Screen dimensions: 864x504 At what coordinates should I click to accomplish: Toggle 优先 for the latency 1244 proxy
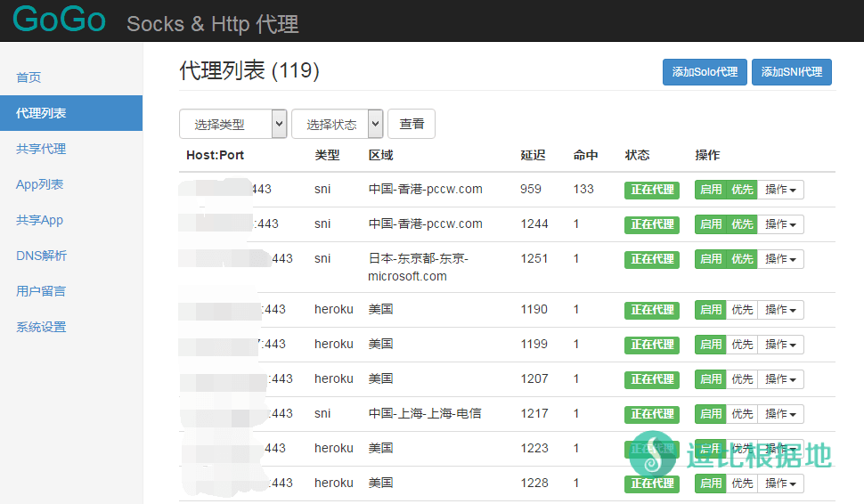click(x=742, y=224)
